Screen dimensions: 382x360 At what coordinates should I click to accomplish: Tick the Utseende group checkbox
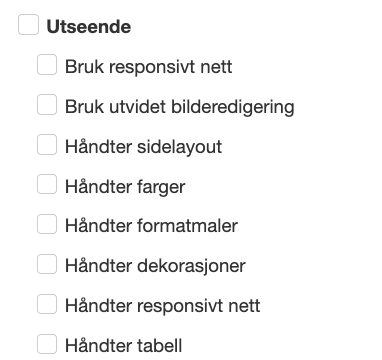(28, 25)
